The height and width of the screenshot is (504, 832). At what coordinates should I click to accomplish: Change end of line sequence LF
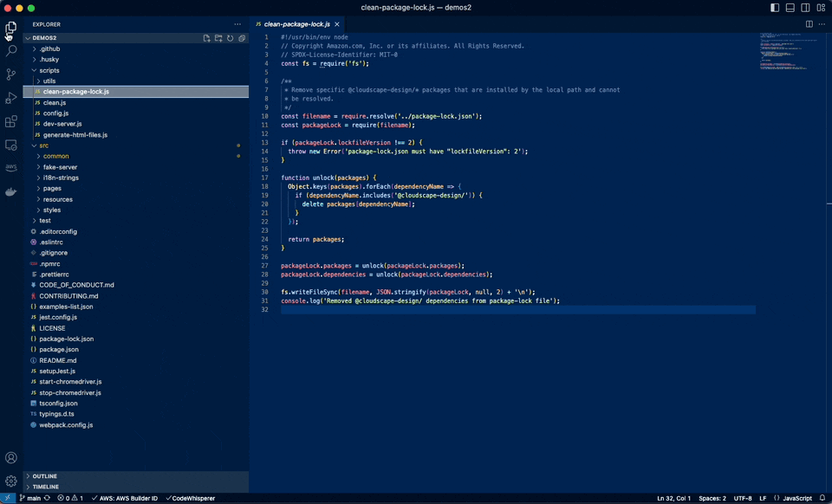coord(763,498)
